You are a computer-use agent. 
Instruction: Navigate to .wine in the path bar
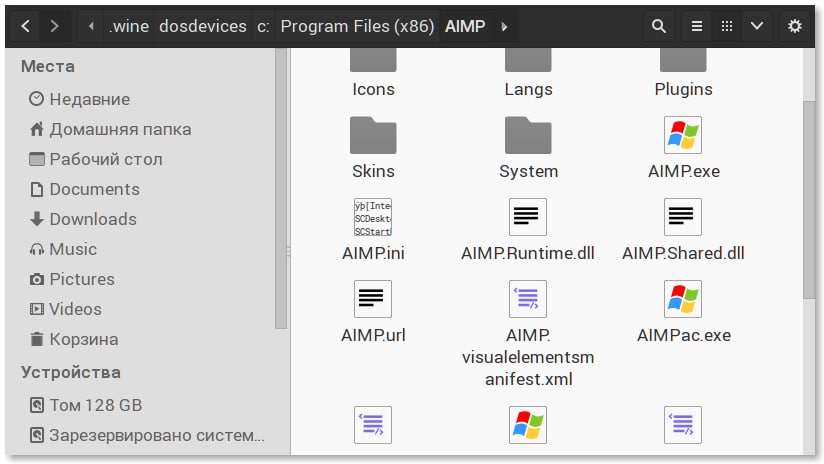129,26
